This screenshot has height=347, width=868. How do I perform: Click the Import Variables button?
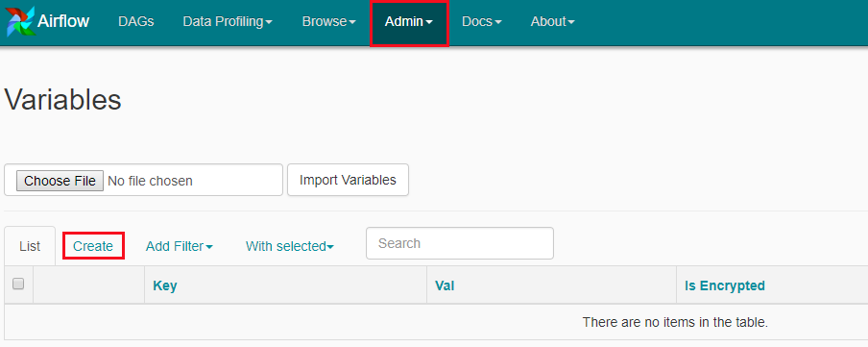(348, 180)
